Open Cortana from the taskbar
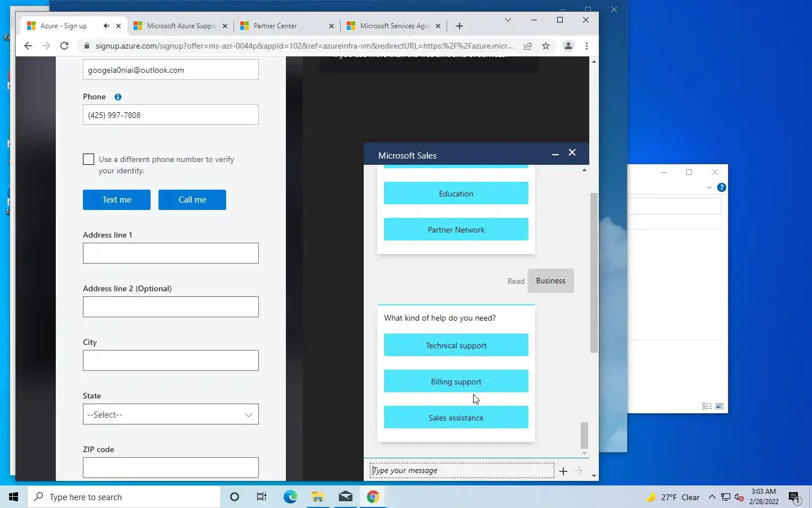Image resolution: width=812 pixels, height=508 pixels. (x=235, y=497)
